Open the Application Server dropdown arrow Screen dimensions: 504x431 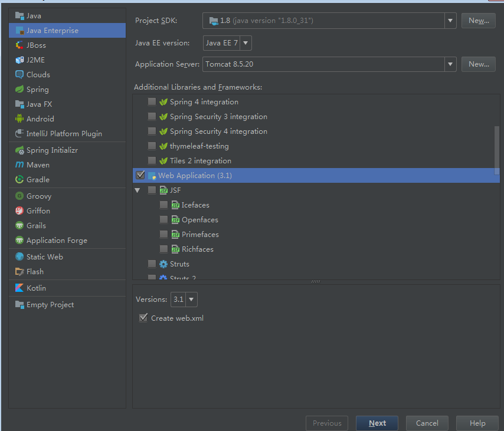point(450,64)
